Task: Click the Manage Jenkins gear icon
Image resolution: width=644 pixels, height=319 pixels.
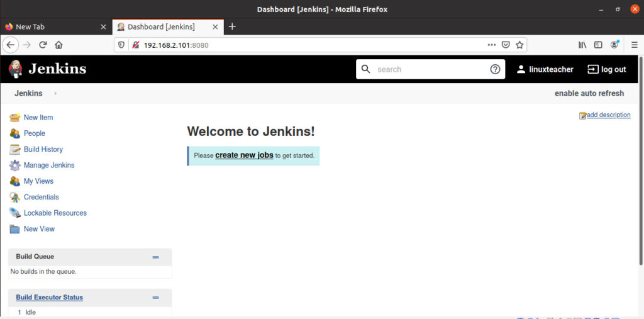Action: pos(15,165)
